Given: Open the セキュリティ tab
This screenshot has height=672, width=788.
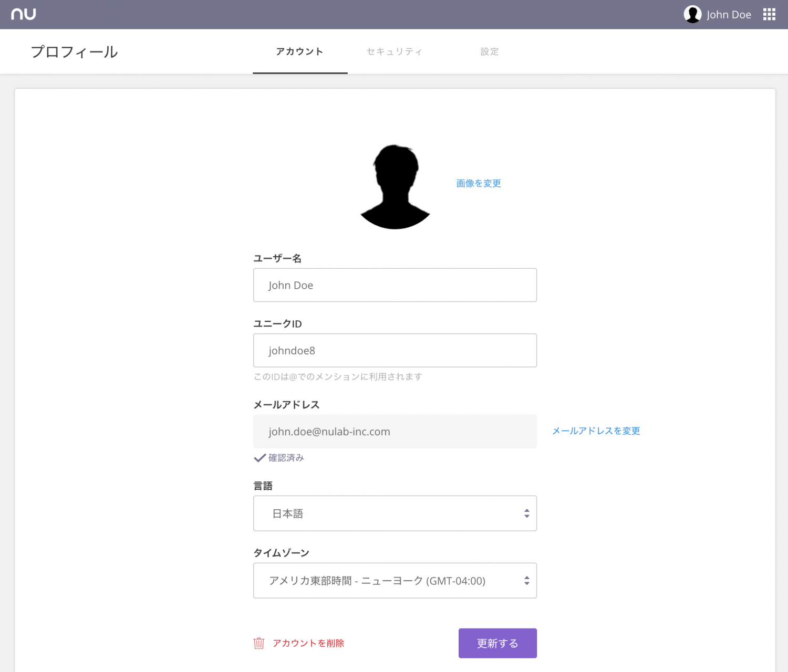Looking at the screenshot, I should (395, 51).
